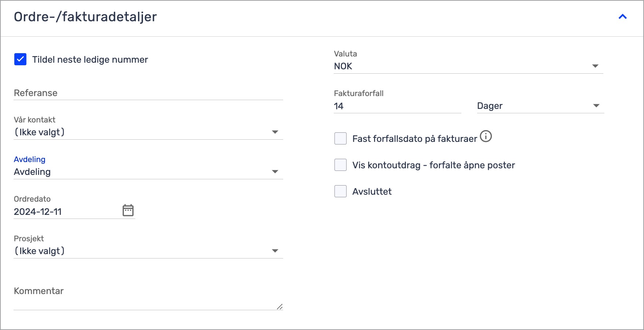Viewport: 644px width, 330px height.
Task: Grab the Kommentar textarea resize handle
Action: pos(280,307)
